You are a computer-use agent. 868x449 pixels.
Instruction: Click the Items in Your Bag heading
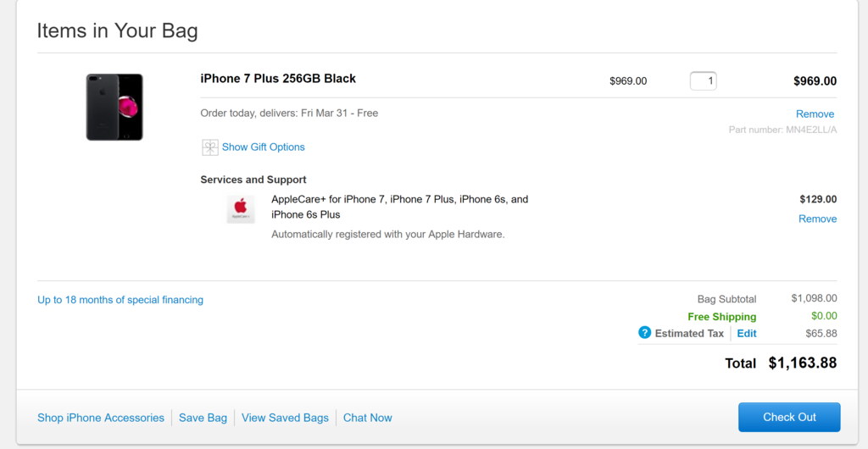coord(117,31)
